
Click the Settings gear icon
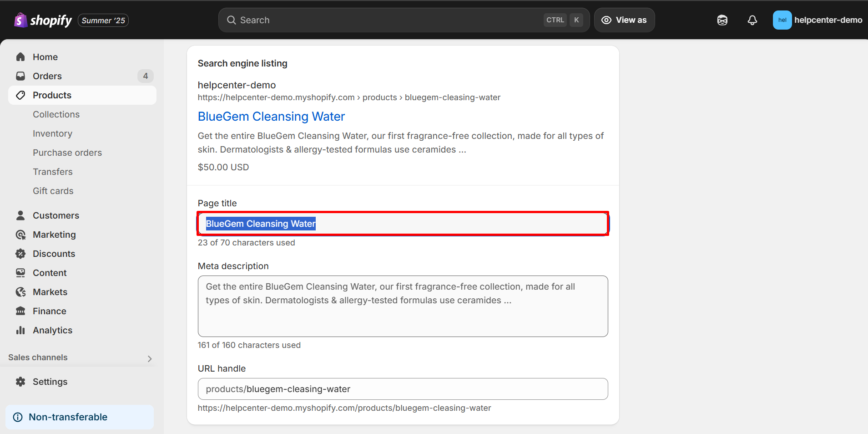20,382
